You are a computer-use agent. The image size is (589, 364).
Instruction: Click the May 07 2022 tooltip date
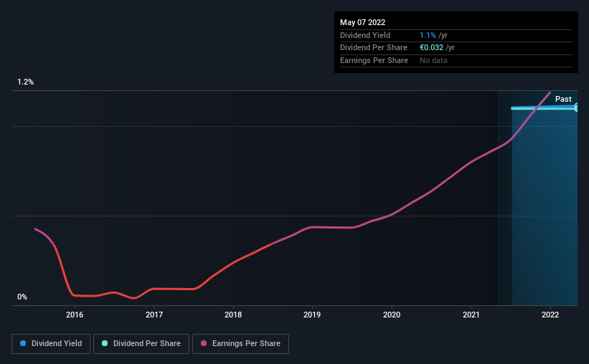click(362, 22)
